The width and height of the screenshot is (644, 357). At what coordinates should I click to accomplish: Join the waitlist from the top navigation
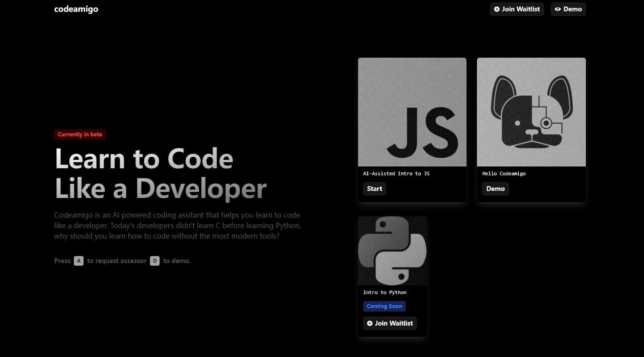coord(517,9)
